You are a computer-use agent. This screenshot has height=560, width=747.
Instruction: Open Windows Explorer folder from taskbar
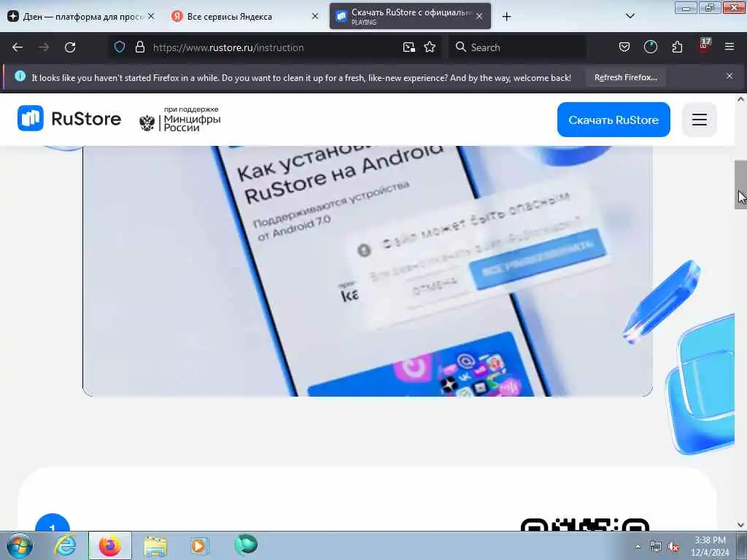tap(155, 545)
